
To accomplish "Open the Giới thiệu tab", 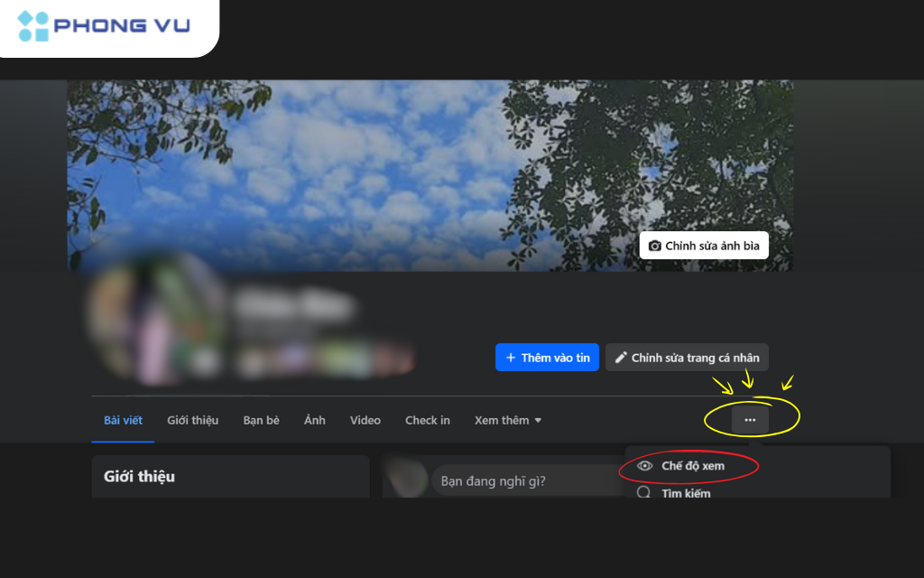I will point(192,420).
